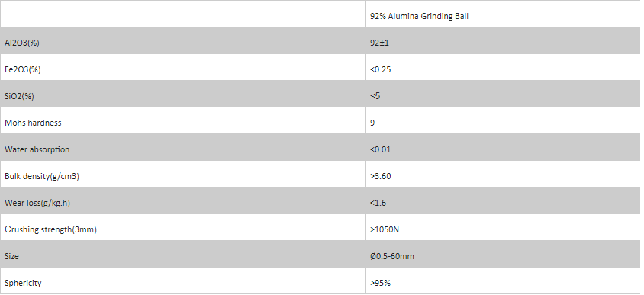
Task: Select the Mohs hardness label
Action: click(33, 123)
